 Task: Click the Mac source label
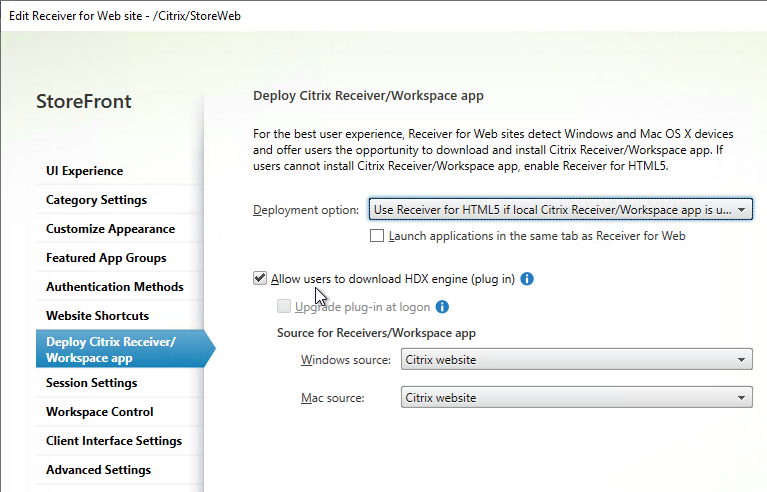click(333, 398)
